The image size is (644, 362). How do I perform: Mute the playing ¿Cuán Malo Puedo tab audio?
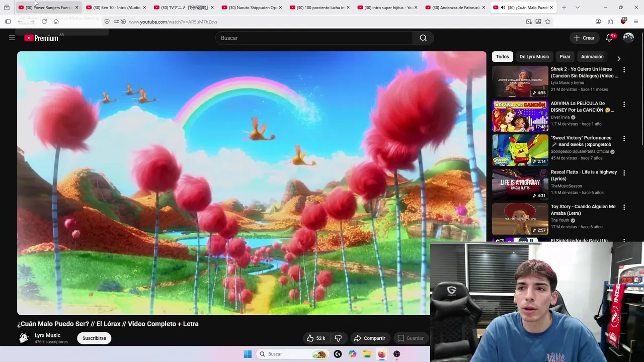point(503,8)
